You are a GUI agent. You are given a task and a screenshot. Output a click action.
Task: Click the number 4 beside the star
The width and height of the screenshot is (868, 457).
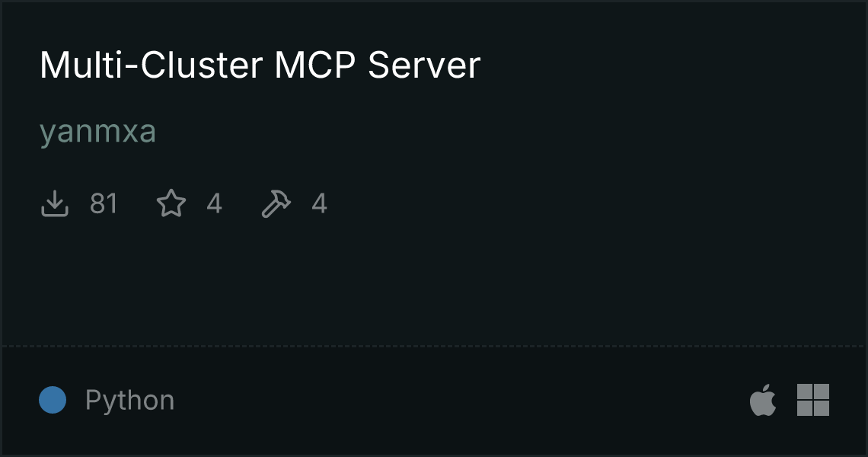[x=214, y=203]
